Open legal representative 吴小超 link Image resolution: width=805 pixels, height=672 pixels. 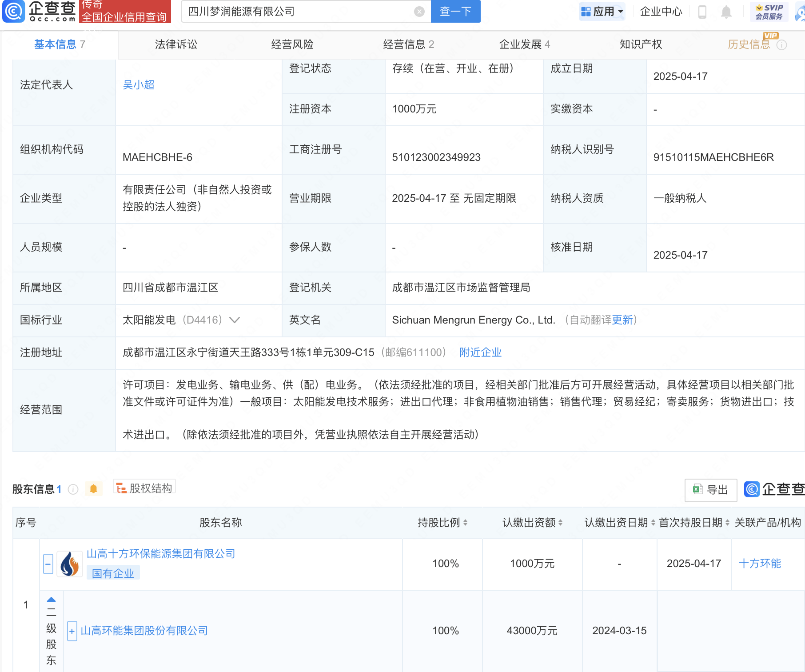[139, 85]
